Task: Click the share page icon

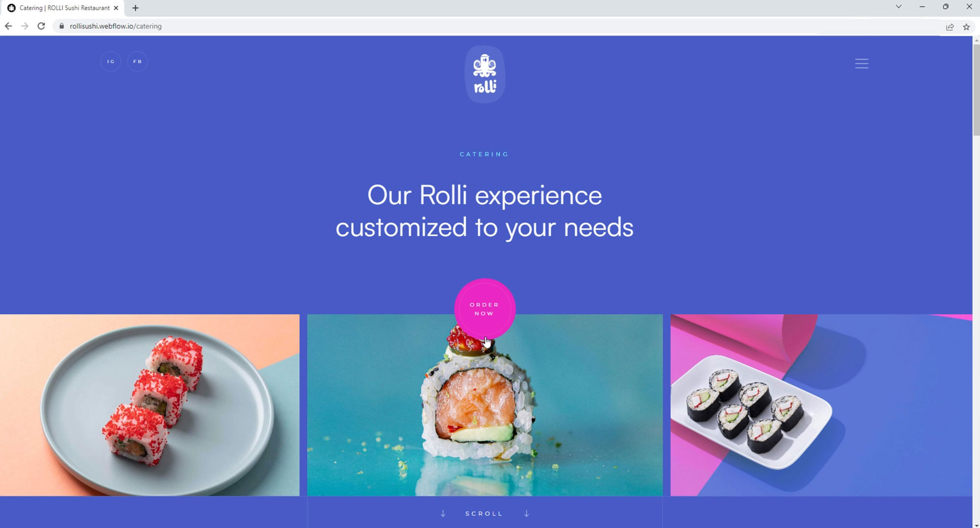Action: click(950, 27)
